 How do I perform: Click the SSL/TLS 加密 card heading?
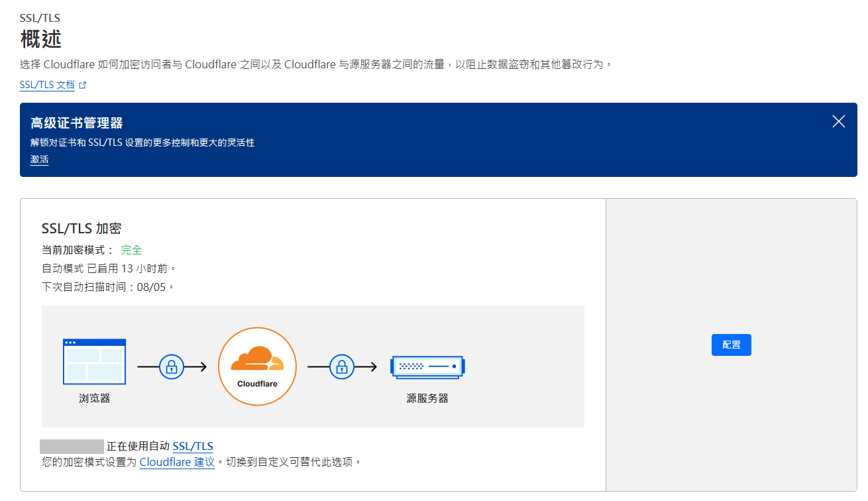pyautogui.click(x=81, y=228)
